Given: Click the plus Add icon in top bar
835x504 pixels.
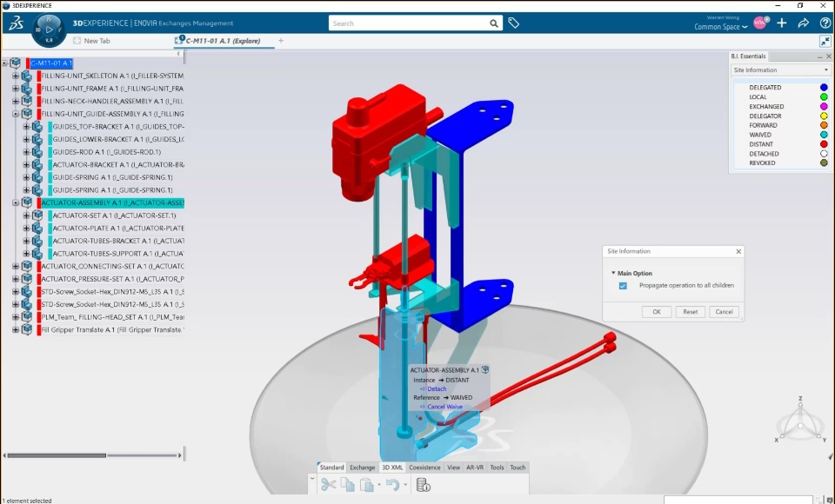Looking at the screenshot, I should [x=782, y=23].
